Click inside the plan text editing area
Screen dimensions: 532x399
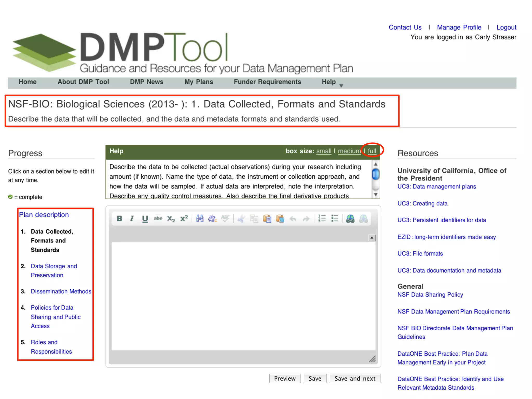tap(243, 296)
